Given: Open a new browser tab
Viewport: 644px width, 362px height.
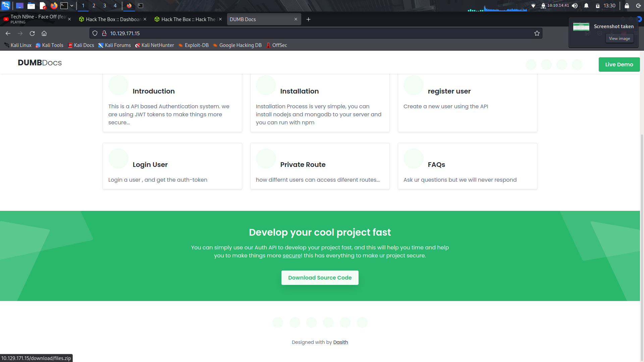Looking at the screenshot, I should click(308, 19).
